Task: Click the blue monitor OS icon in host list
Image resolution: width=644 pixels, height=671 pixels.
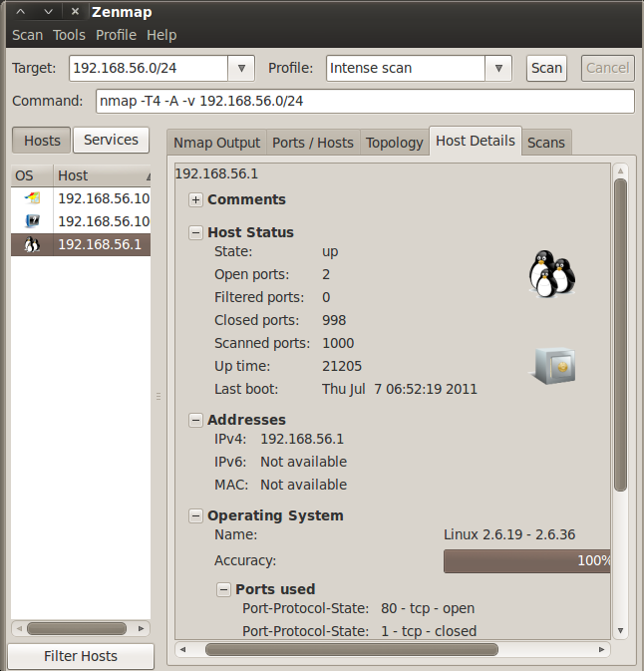Action: 32,221
